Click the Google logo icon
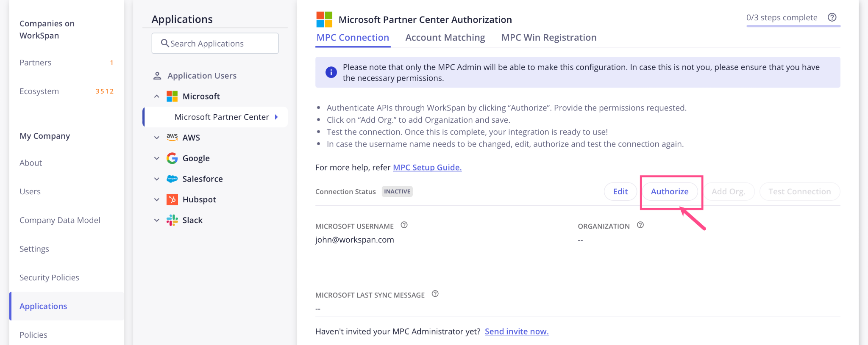The width and height of the screenshot is (868, 345). [x=172, y=158]
